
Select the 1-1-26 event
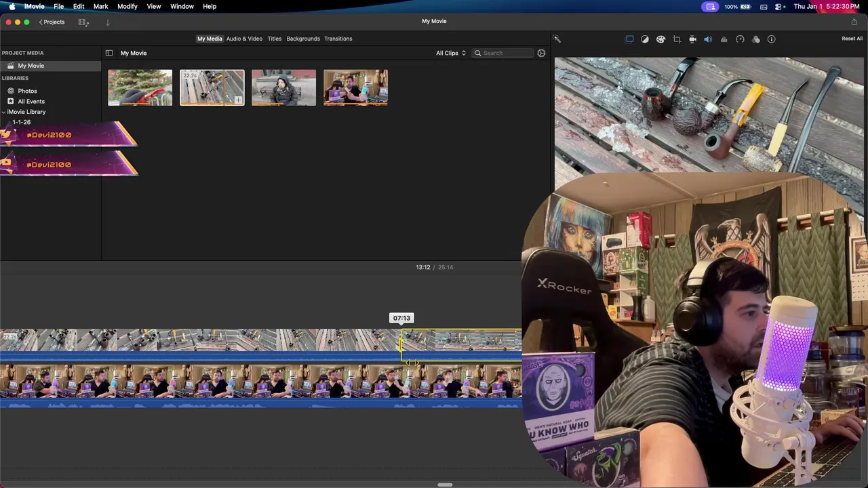[x=21, y=122]
